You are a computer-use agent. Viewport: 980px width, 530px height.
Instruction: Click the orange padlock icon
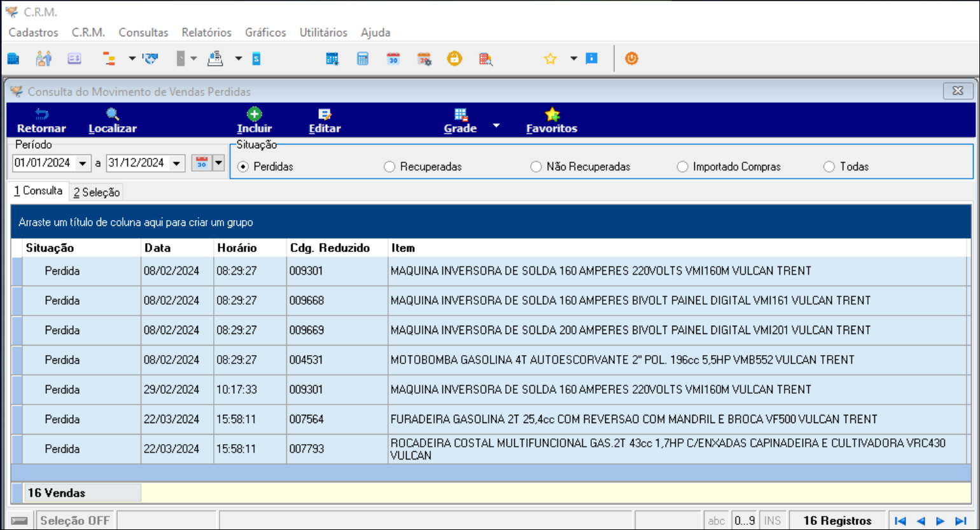[x=454, y=59]
